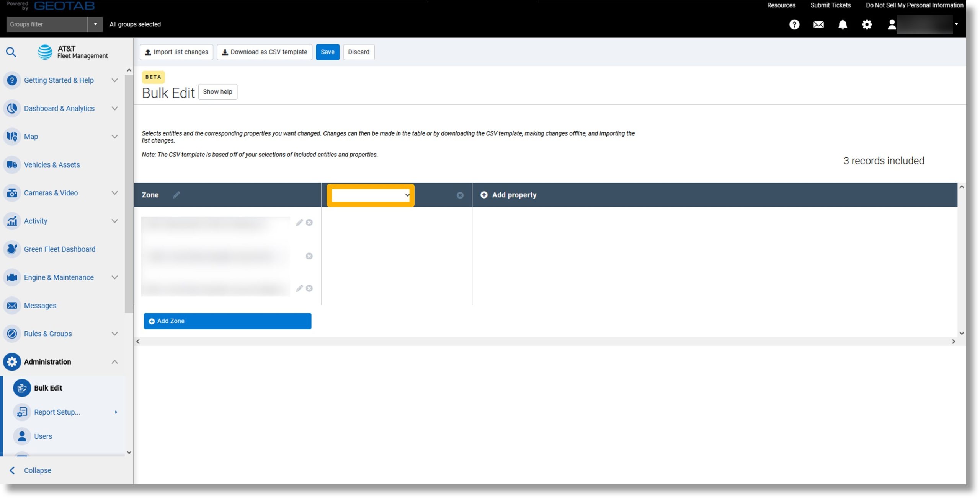The image size is (980, 498).
Task: Expand the Dashboard & Analytics chevron
Action: (x=114, y=109)
